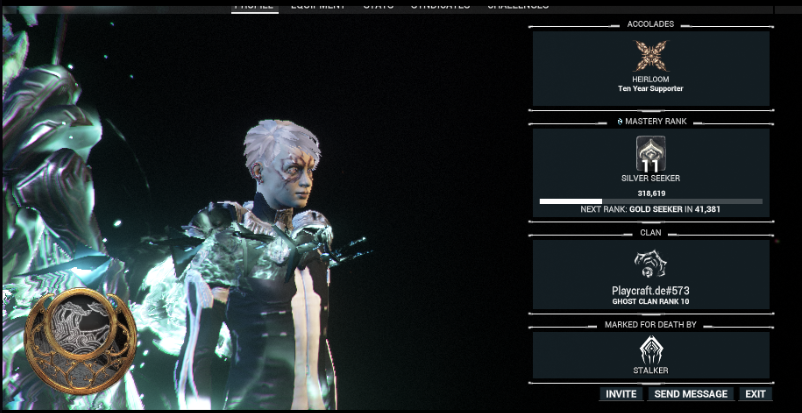
Task: Click the Stalker death mark icon
Action: [651, 350]
